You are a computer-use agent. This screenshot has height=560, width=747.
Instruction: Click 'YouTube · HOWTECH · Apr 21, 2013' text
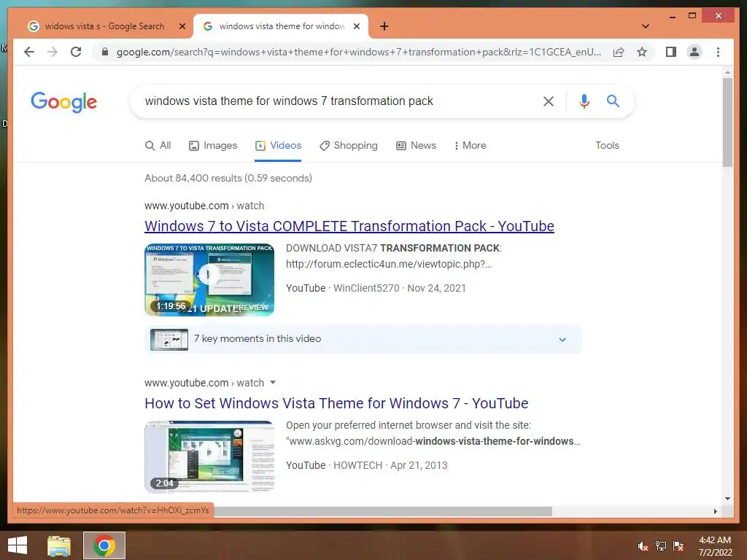tap(367, 465)
